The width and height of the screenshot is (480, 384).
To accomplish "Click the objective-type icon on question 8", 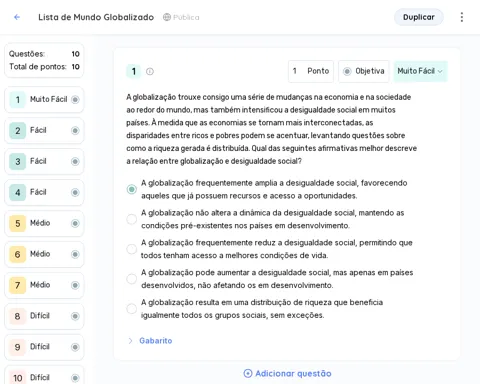I will pyautogui.click(x=75, y=316).
